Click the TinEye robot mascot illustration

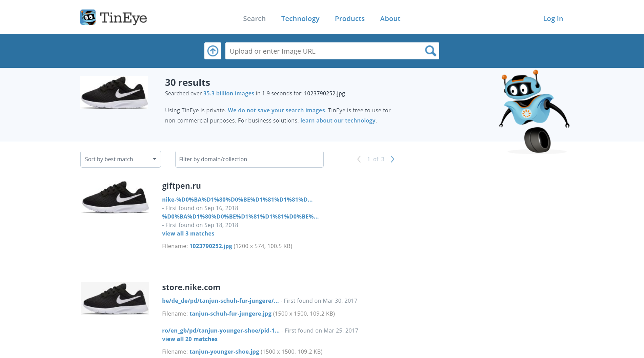point(535,111)
